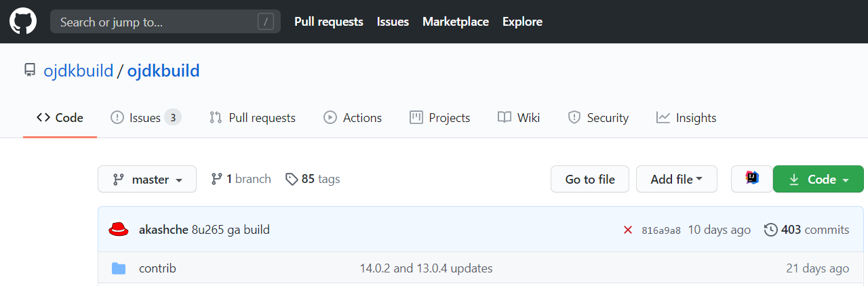Viewport: 868px width, 286px height.
Task: Click the failed status red X icon
Action: click(628, 230)
